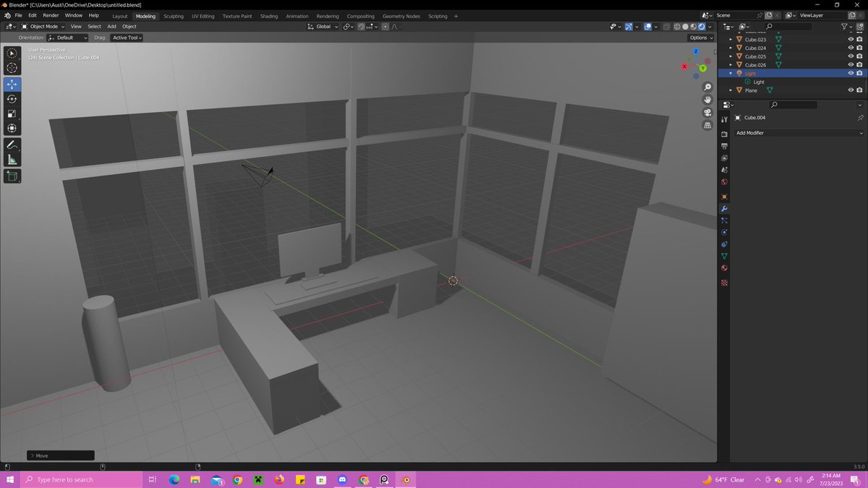Switch to rendered viewport shading
Image resolution: width=868 pixels, height=488 pixels.
point(702,27)
